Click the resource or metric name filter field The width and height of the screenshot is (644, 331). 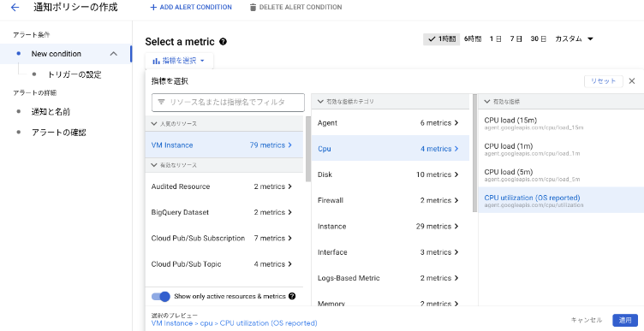pos(228,103)
